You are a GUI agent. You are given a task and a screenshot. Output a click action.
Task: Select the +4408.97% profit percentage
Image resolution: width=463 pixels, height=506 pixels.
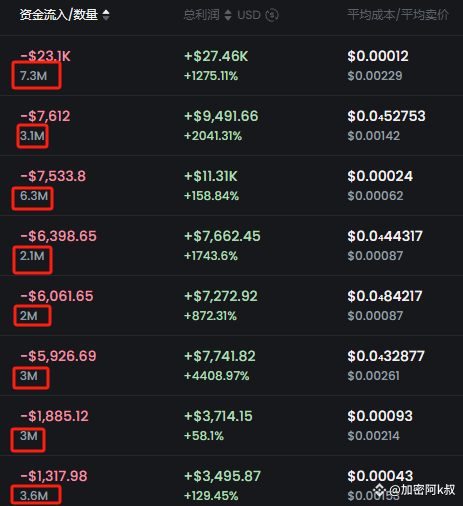click(217, 376)
